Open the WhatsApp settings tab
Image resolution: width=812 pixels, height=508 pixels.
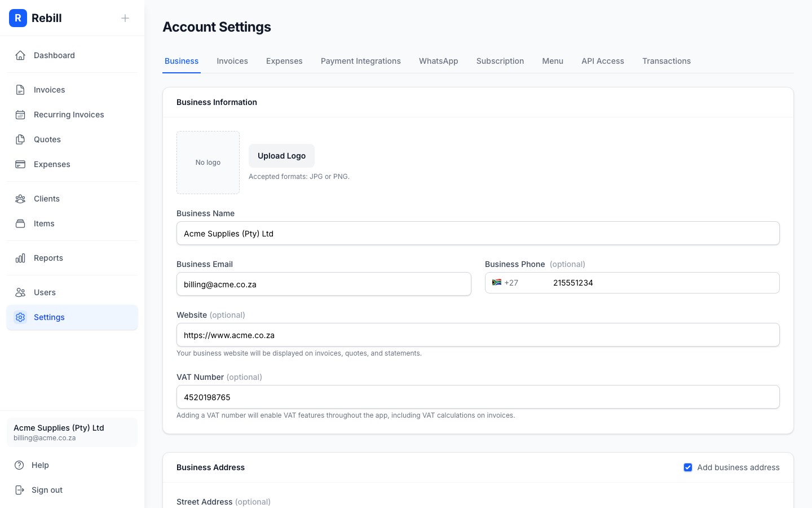(438, 61)
